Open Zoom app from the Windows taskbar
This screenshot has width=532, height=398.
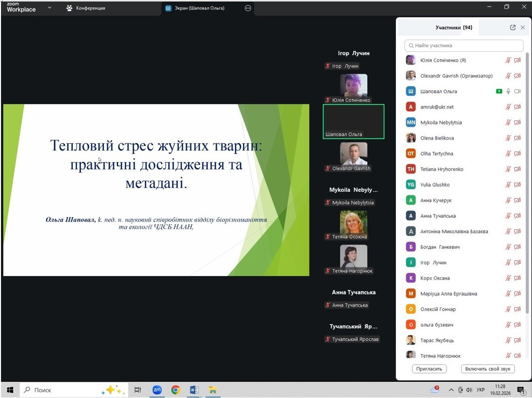pyautogui.click(x=157, y=390)
